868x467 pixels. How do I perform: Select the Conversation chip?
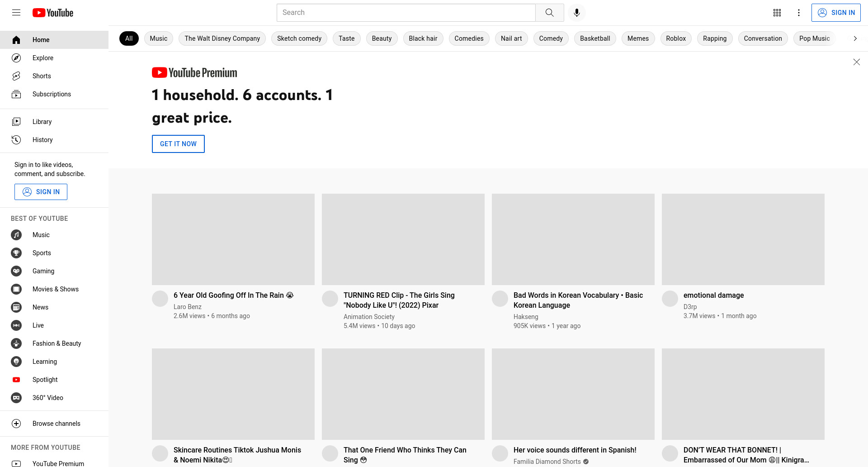pos(763,38)
